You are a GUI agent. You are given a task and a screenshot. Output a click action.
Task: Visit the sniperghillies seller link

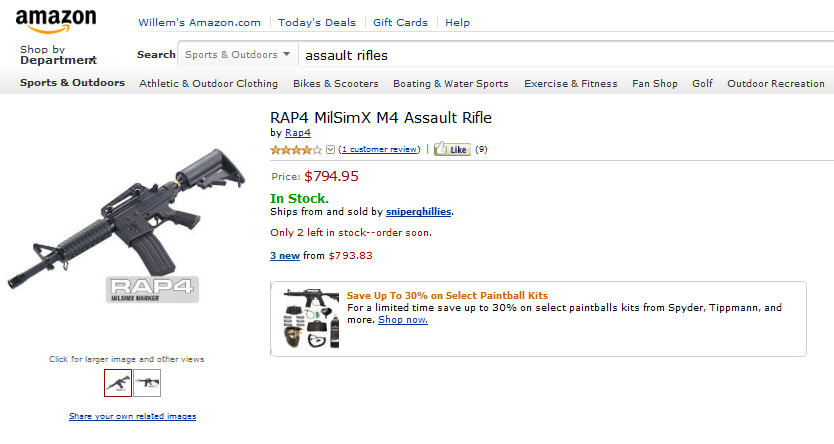[419, 212]
